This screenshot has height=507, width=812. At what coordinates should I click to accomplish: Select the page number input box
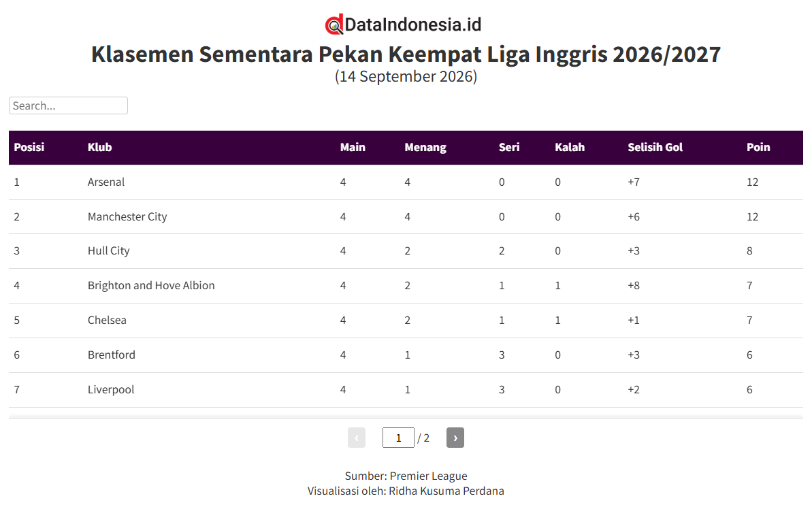click(398, 438)
